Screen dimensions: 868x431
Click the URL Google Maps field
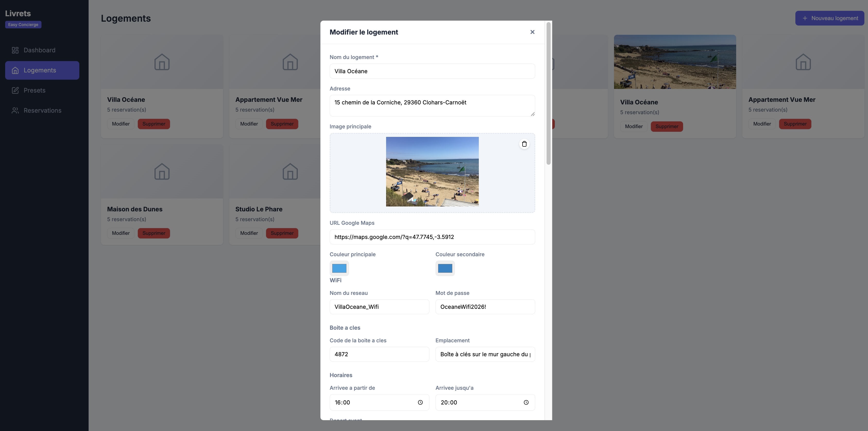432,237
